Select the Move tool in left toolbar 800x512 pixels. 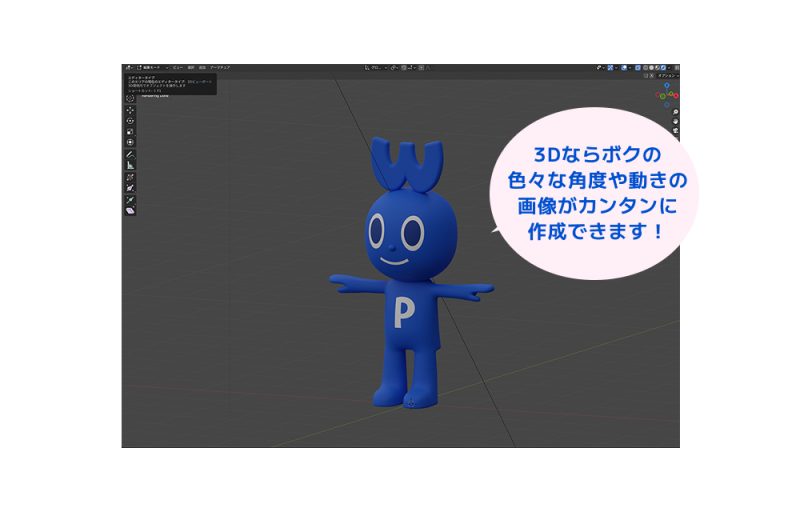(130, 109)
